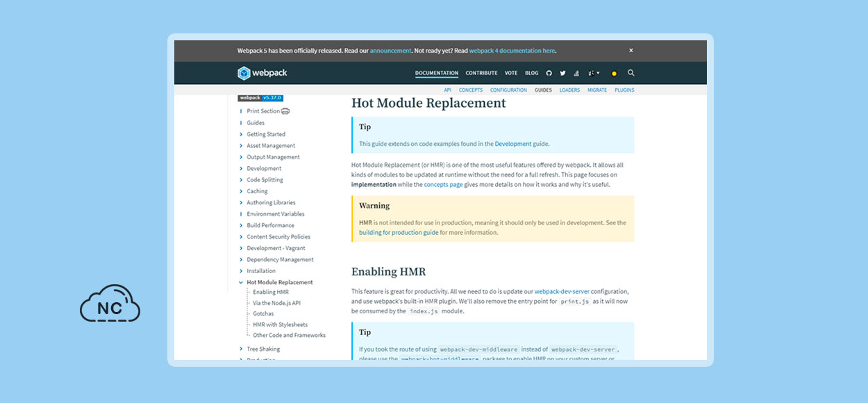Select the CONTRIBUTE menu item
Screen dimensions: 868x403
pyautogui.click(x=482, y=73)
